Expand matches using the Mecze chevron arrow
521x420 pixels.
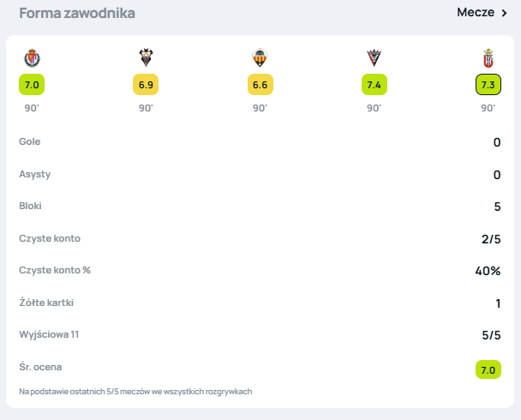pyautogui.click(x=505, y=13)
